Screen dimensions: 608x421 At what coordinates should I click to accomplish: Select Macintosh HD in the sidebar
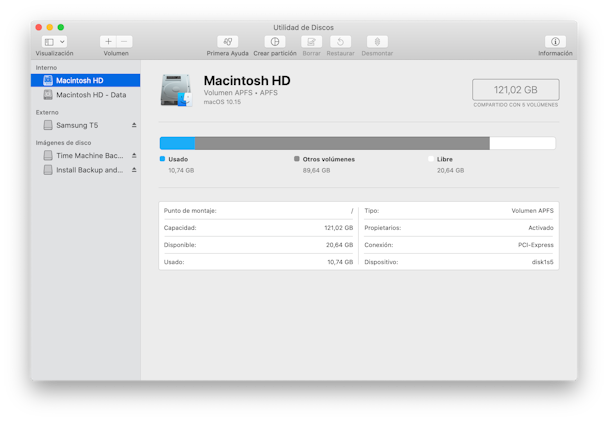86,80
